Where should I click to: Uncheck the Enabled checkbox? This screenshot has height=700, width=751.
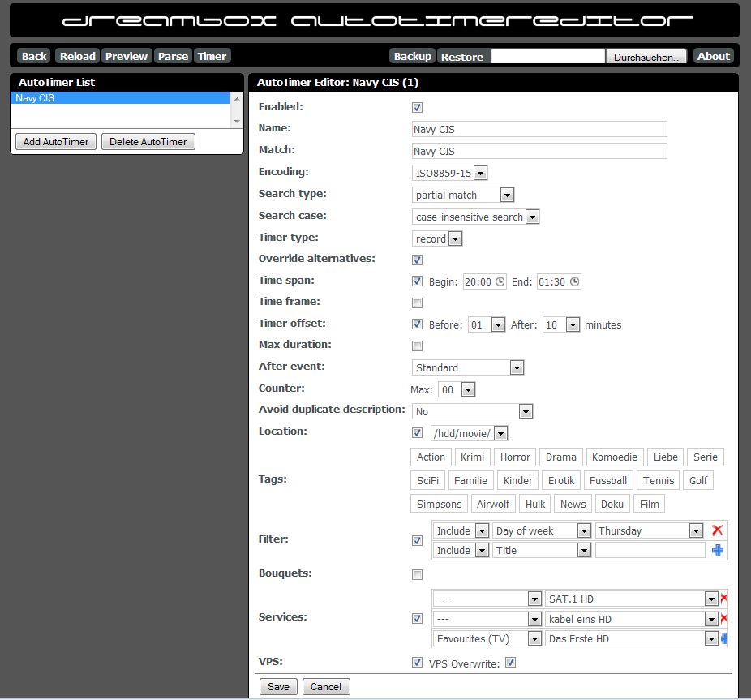(x=418, y=107)
